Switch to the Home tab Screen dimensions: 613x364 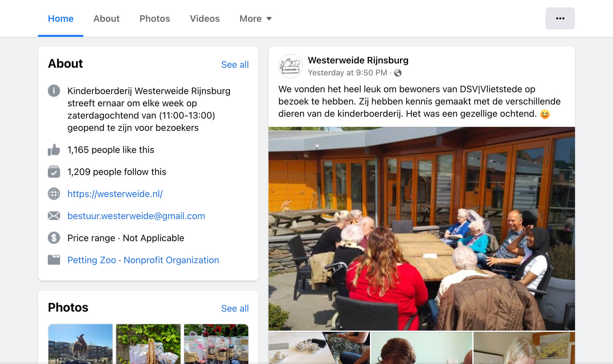[61, 19]
